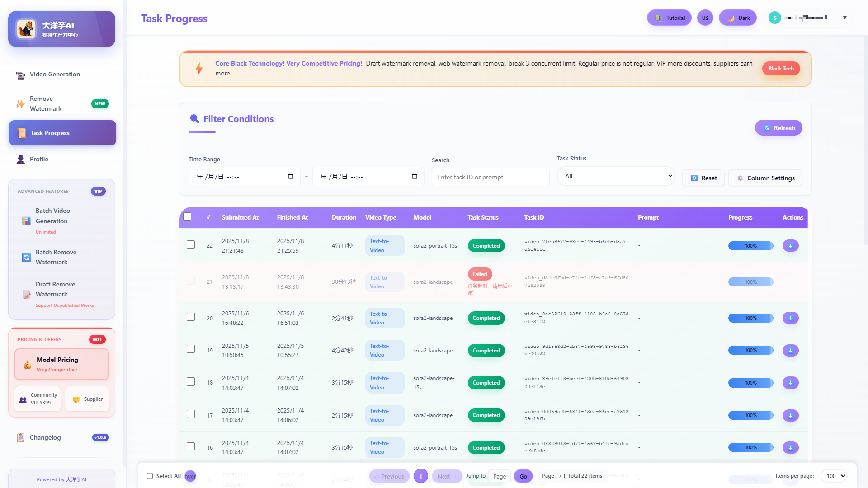The image size is (868, 488).
Task: Open Batch Video Generation feature
Action: click(53, 216)
